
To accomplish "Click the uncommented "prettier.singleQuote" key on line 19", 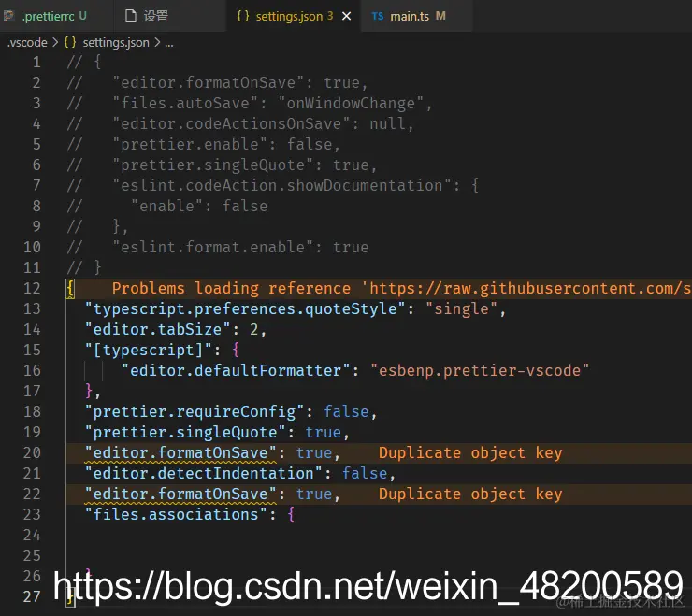I will (x=185, y=433).
